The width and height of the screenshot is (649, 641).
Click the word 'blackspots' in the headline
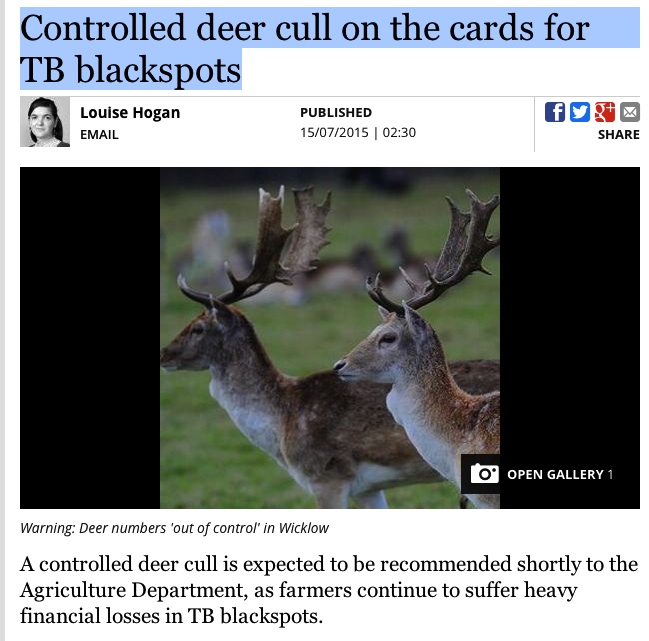(x=158, y=69)
